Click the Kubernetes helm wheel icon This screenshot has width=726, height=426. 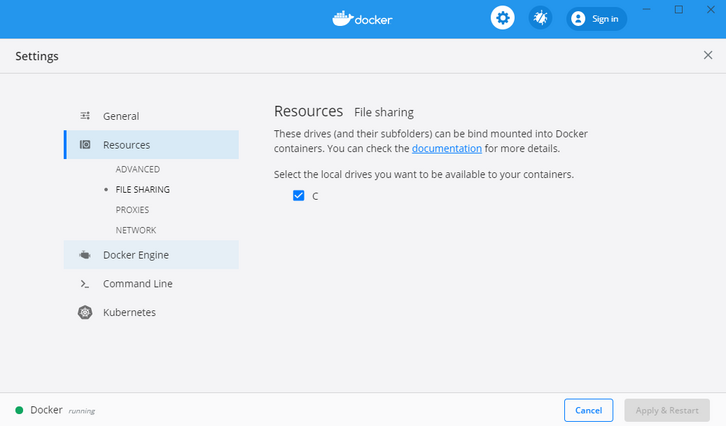(85, 312)
